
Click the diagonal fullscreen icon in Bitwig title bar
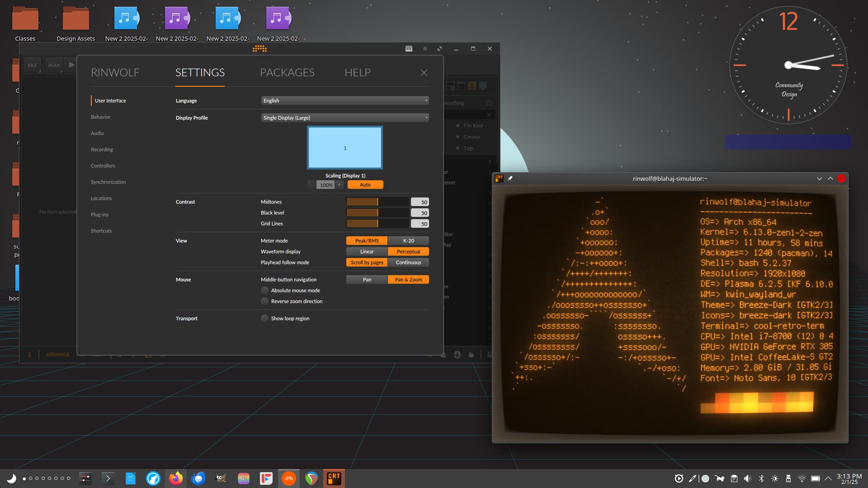pyautogui.click(x=439, y=49)
